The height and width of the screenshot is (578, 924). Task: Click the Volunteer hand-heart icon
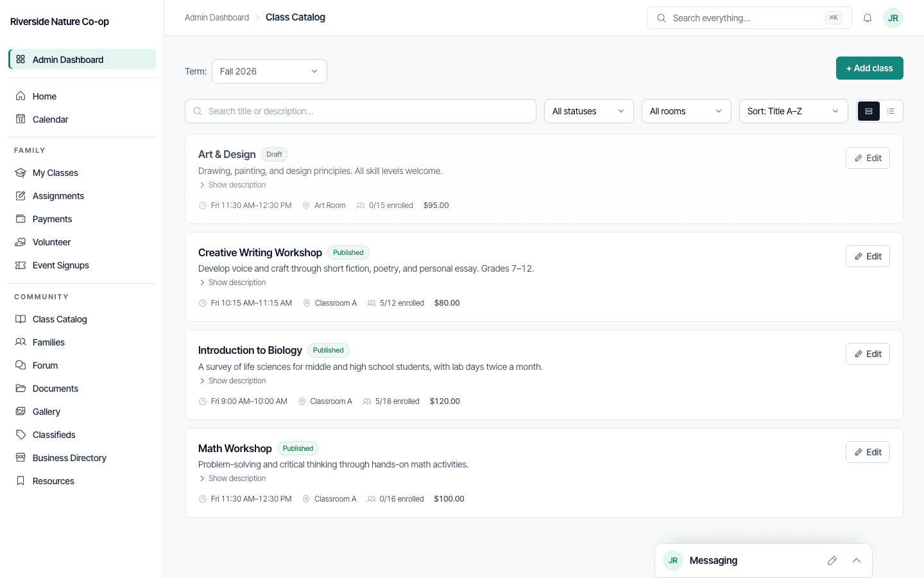pyautogui.click(x=21, y=242)
